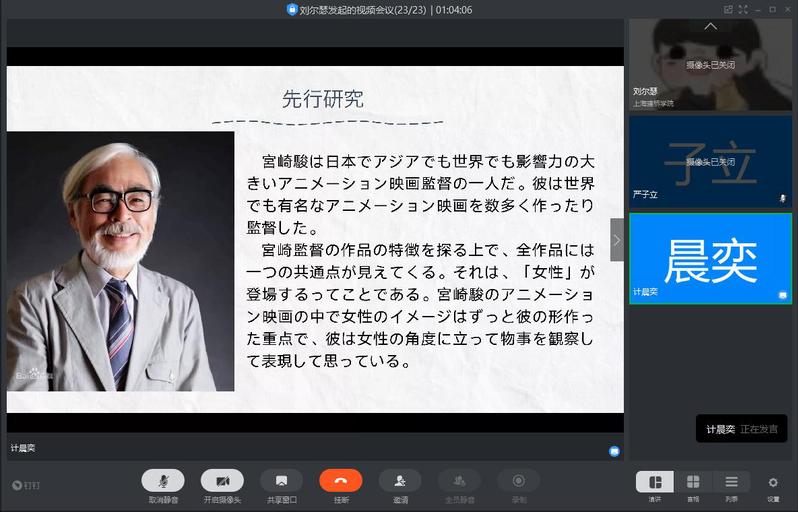Click the shared slide presentation area

[315, 240]
